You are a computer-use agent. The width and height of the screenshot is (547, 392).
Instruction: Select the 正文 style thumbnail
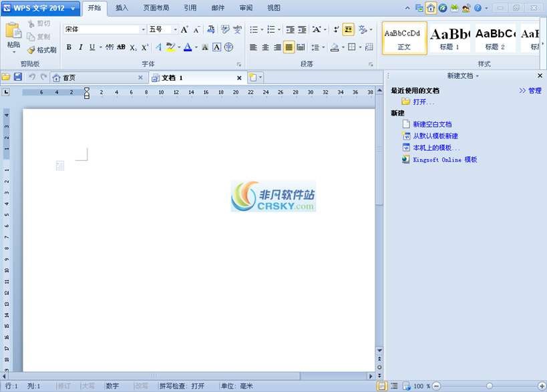pyautogui.click(x=404, y=38)
